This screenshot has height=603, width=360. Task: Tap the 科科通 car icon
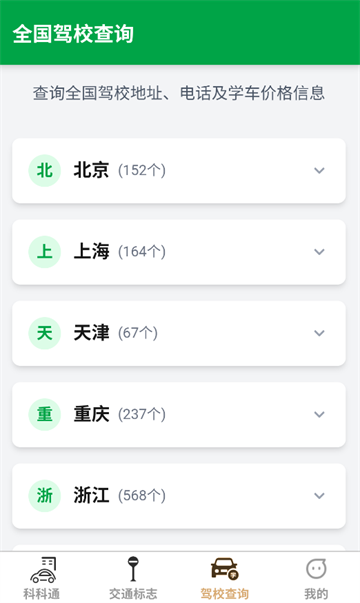point(43,570)
